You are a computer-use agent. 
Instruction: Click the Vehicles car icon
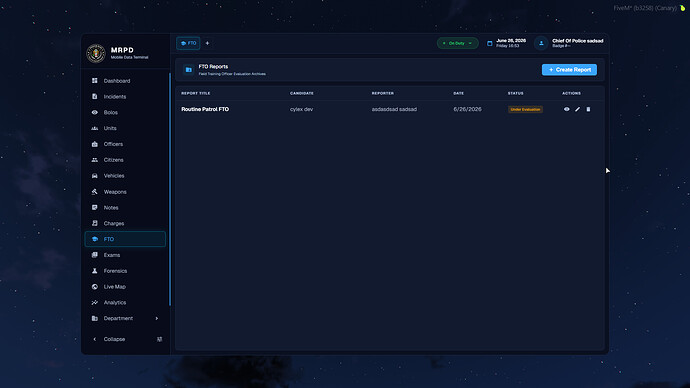tap(95, 176)
